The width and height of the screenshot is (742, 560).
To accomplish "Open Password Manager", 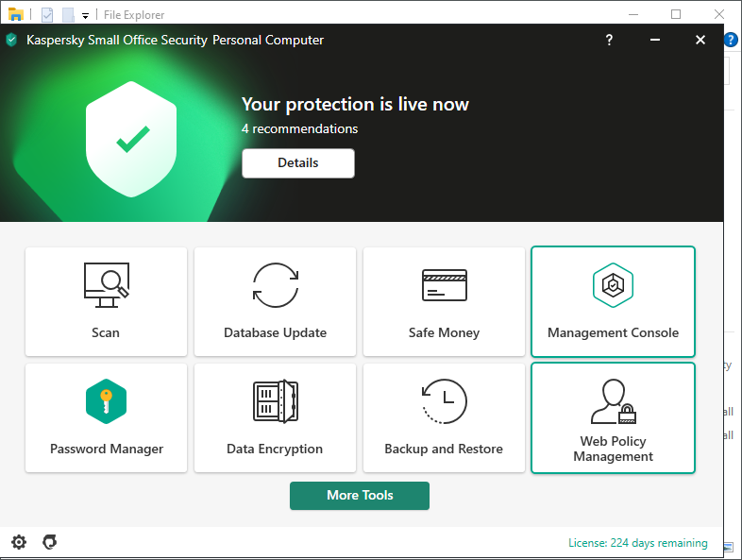I will coord(106,418).
